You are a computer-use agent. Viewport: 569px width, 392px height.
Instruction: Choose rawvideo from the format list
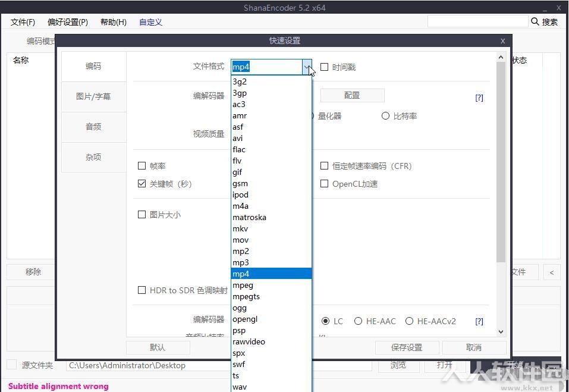(x=272, y=341)
